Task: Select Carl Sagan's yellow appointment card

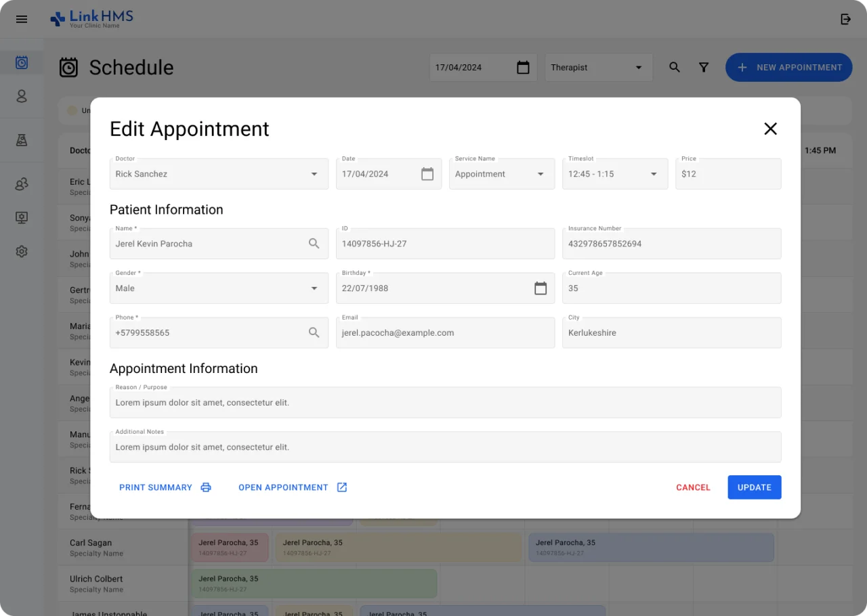Action: coord(399,548)
